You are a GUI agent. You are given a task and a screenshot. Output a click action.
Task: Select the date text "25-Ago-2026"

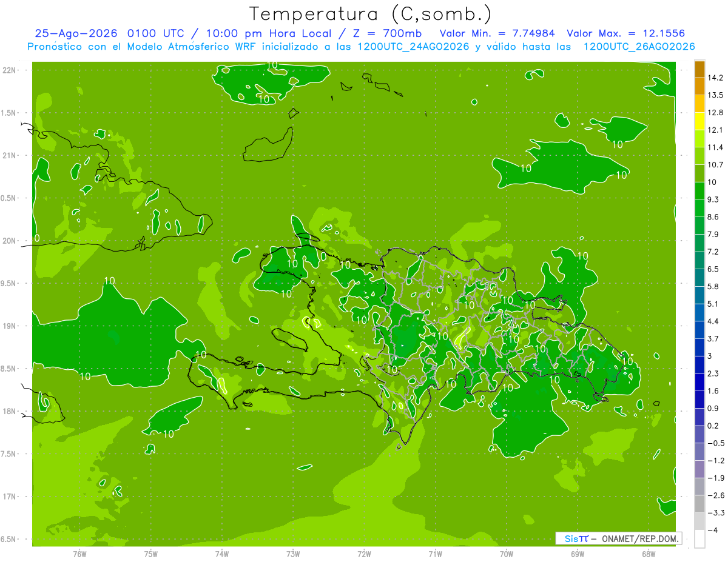coord(76,33)
